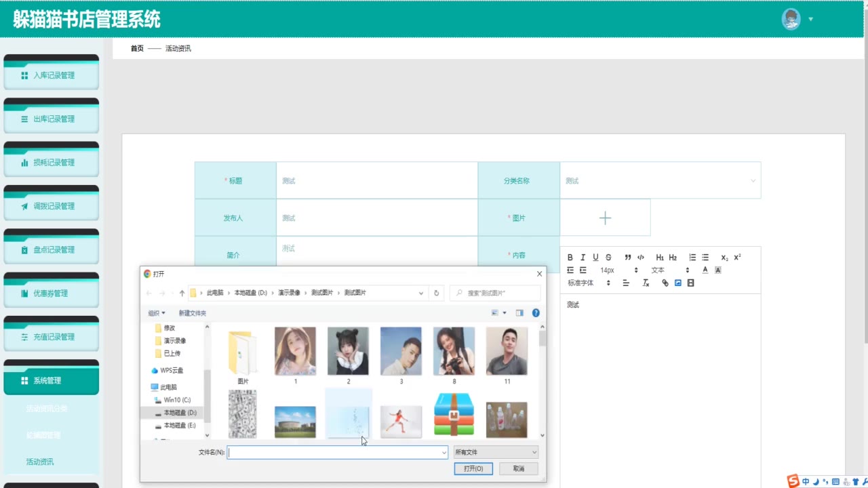Open 充值记录管理 in the sidebar

(52, 337)
